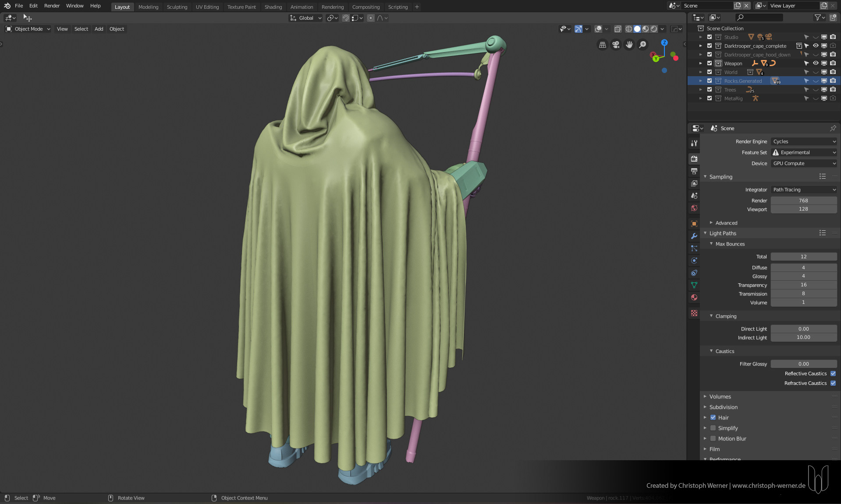The image size is (841, 504).
Task: Open the World properties tab
Action: point(694,208)
